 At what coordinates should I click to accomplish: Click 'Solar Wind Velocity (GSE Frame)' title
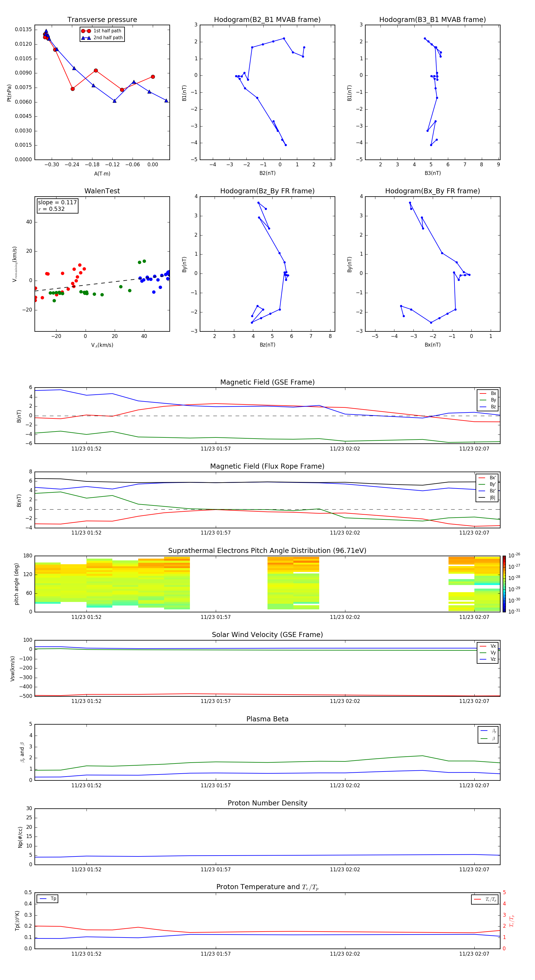click(267, 635)
